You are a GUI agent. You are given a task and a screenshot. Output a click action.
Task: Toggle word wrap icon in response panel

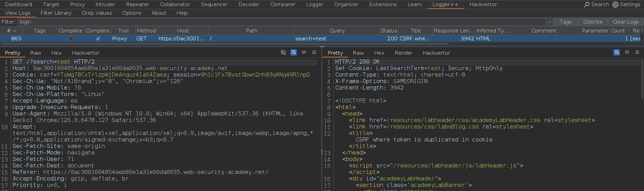tap(616, 52)
